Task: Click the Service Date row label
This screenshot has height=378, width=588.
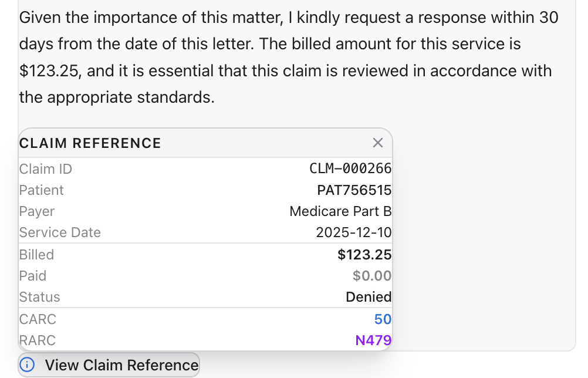Action: [60, 232]
